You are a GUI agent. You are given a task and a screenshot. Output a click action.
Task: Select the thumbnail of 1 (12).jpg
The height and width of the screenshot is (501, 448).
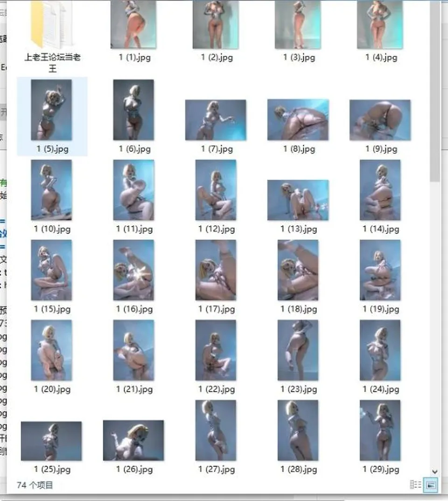(216, 190)
